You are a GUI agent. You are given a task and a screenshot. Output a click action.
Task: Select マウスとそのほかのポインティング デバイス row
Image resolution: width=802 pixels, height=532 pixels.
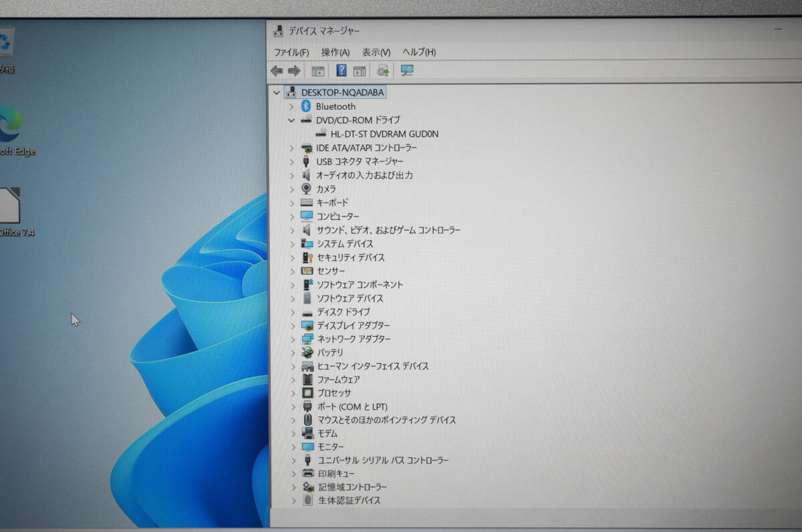387,420
